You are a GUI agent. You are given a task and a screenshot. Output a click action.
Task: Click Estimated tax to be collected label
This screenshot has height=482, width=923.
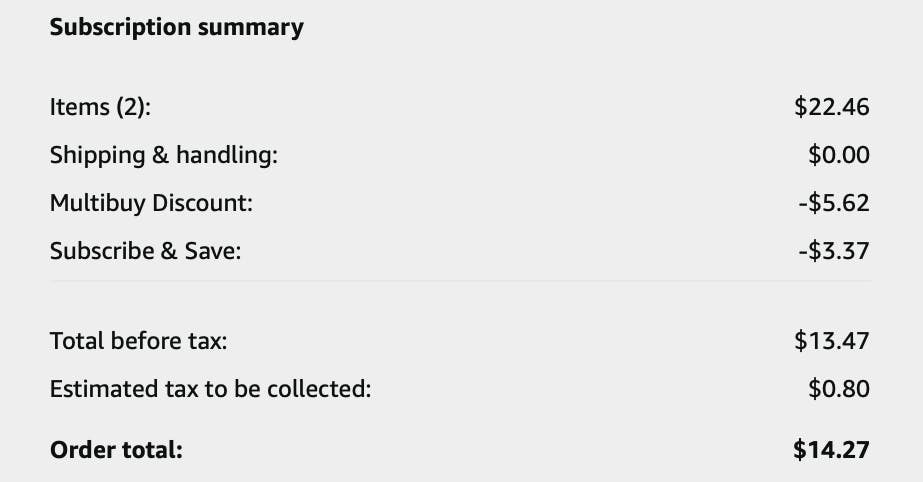click(210, 389)
